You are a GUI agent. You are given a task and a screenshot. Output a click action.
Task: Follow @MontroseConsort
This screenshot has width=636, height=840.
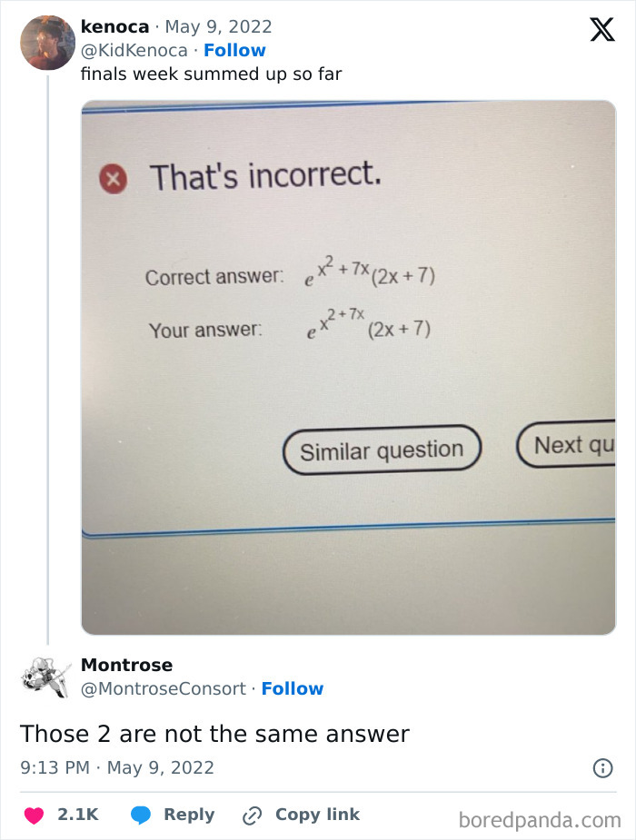click(293, 688)
